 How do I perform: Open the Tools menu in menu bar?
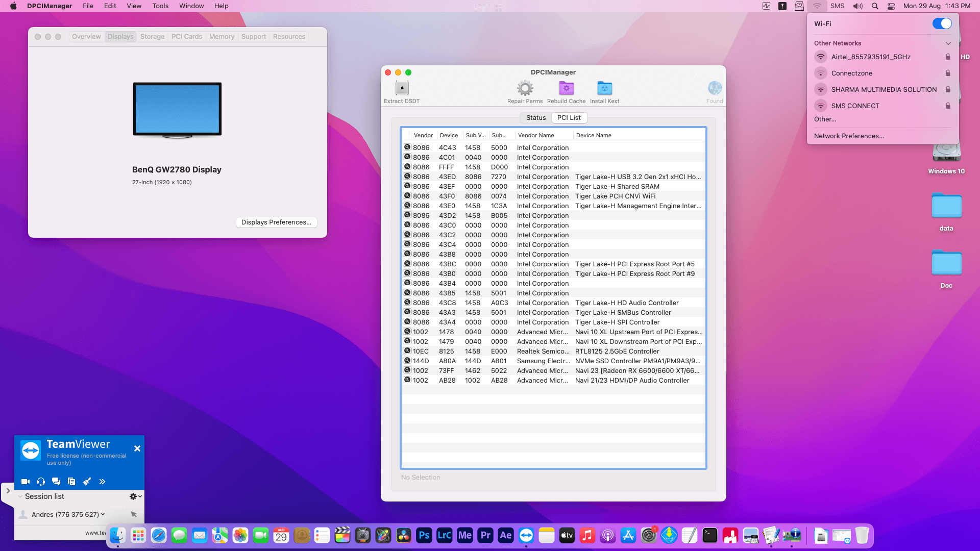coord(160,6)
